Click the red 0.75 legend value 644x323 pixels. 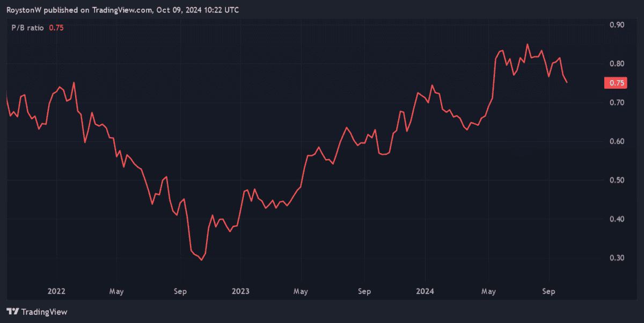tap(56, 28)
